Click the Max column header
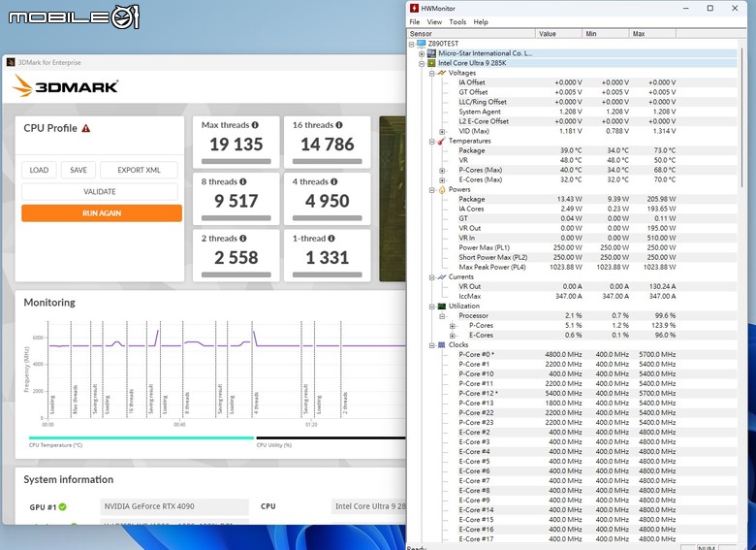756x550 pixels. (652, 33)
